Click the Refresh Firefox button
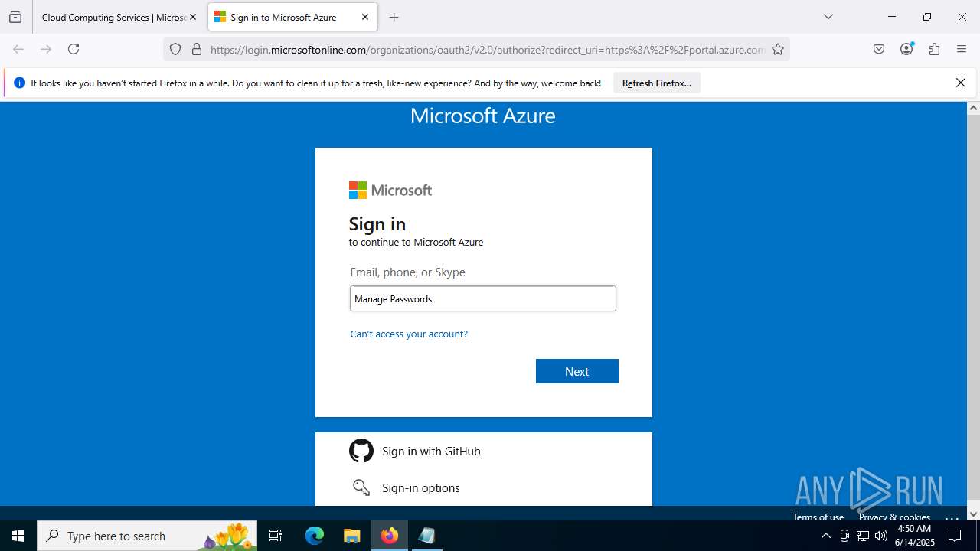Image resolution: width=980 pixels, height=551 pixels. click(657, 83)
